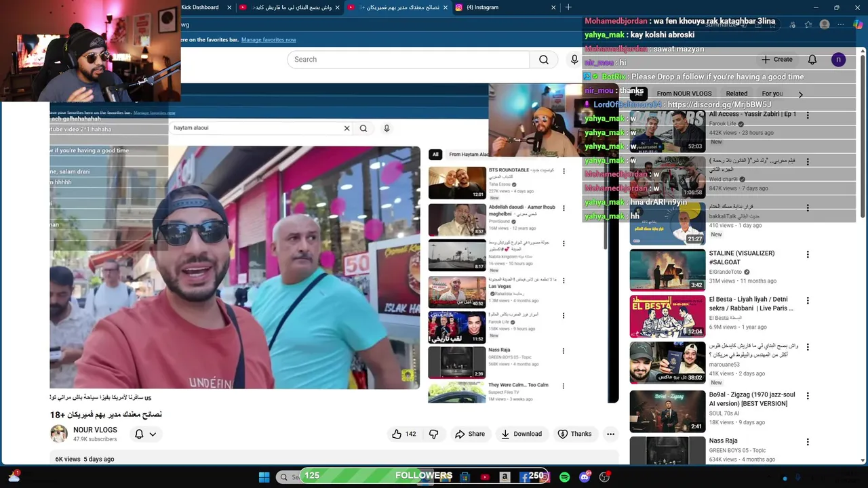Close the Kick Dashboard tab
The height and width of the screenshot is (488, 868).
[x=229, y=7]
